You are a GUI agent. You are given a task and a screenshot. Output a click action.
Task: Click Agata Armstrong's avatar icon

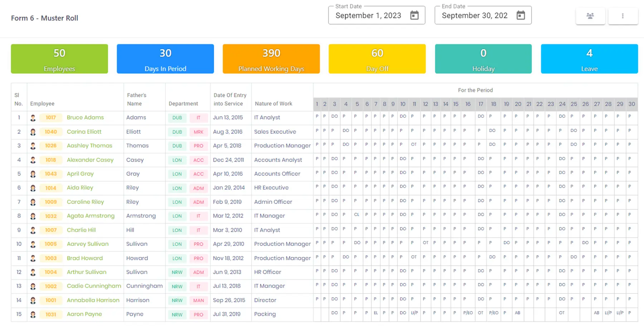33,216
